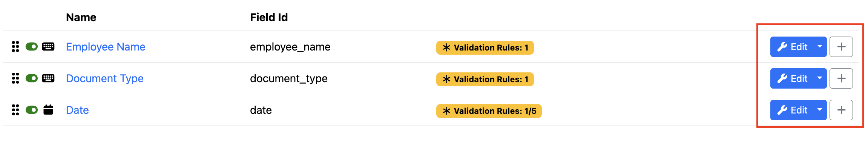868x144 pixels.
Task: Open the Employee Name field link
Action: (x=106, y=47)
